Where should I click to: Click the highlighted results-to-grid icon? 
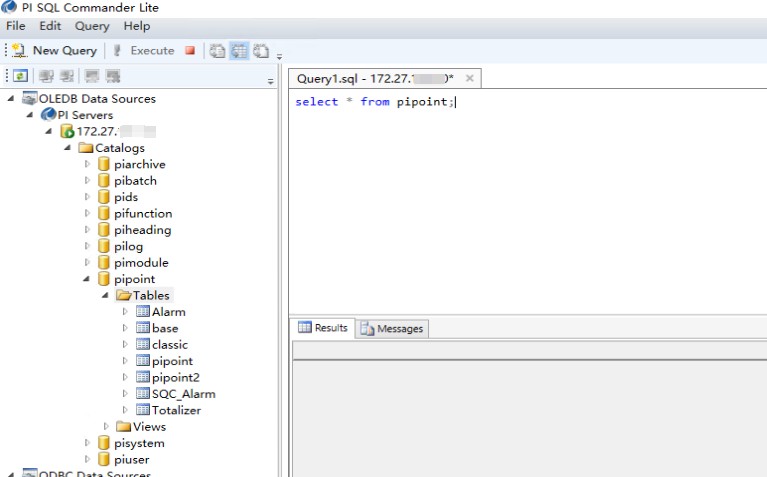(239, 50)
